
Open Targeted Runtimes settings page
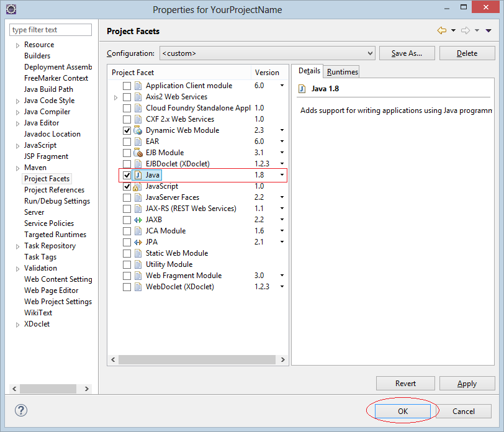pyautogui.click(x=55, y=235)
